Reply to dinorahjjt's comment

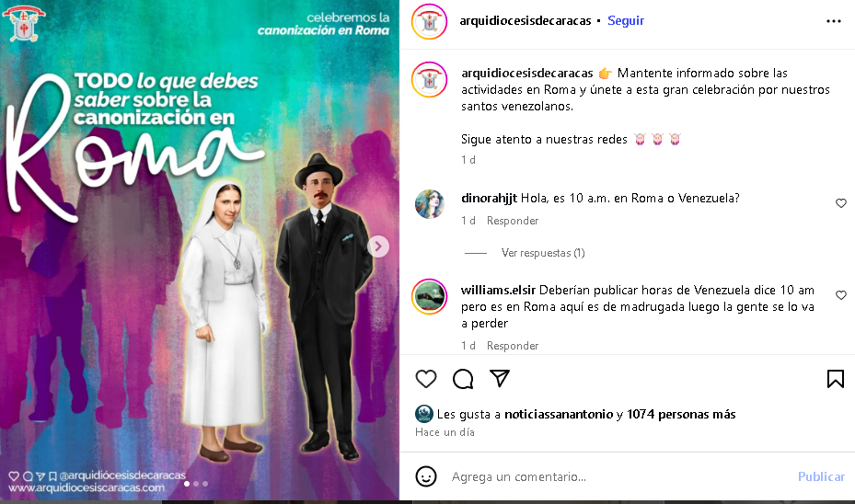(513, 221)
